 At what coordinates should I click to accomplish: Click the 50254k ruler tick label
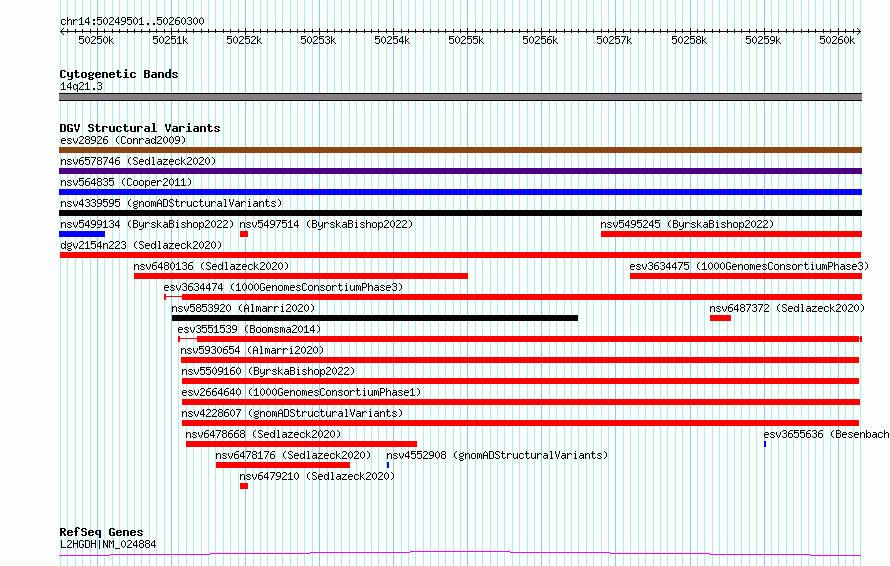(392, 40)
